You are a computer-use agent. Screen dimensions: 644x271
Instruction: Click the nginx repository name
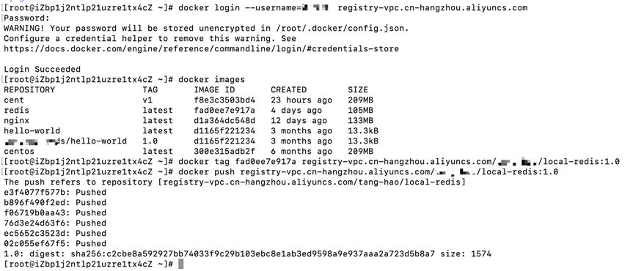click(x=16, y=121)
